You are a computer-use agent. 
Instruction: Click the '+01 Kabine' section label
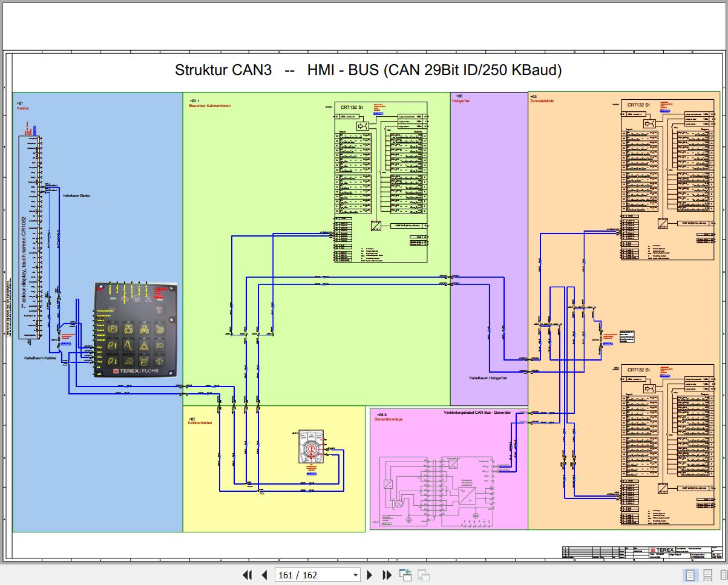tap(23, 105)
